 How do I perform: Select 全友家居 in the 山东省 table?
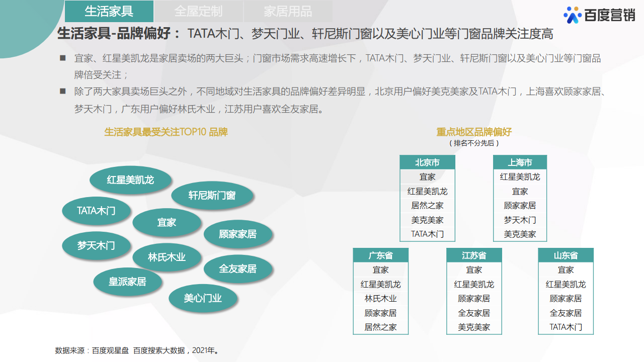click(566, 313)
